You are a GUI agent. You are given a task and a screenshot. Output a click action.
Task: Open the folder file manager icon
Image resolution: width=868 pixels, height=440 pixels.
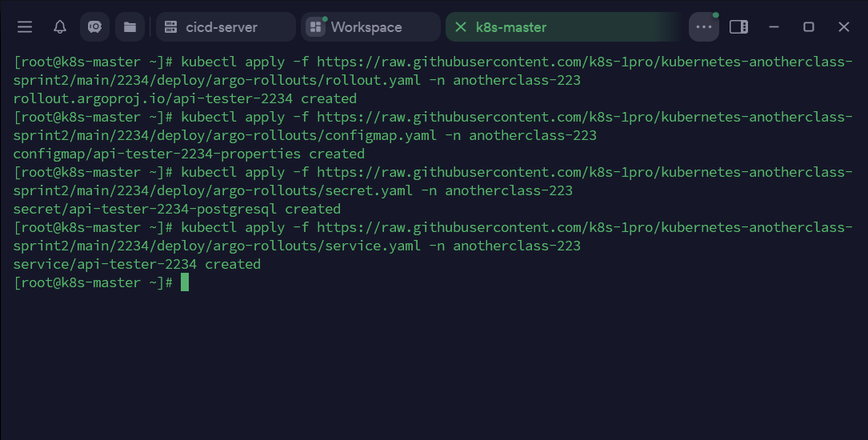tap(130, 27)
